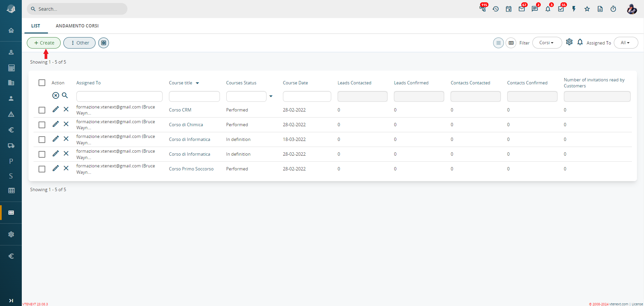The image size is (644, 306).
Task: Expand the sidebar with bottom arrow
Action: coord(11,301)
